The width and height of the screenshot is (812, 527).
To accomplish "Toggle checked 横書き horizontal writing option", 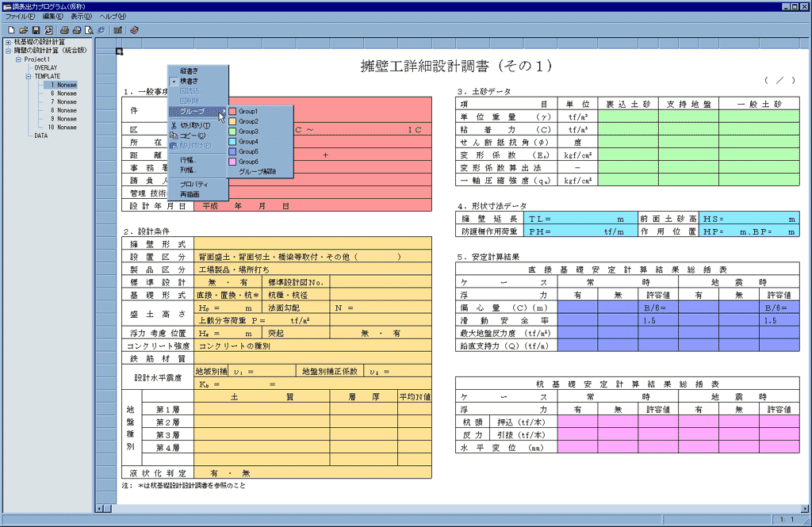I will coord(189,81).
